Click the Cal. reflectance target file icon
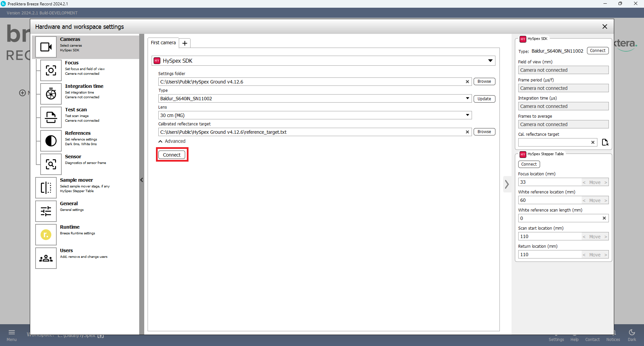Screen dimensions: 644x346 point(605,142)
